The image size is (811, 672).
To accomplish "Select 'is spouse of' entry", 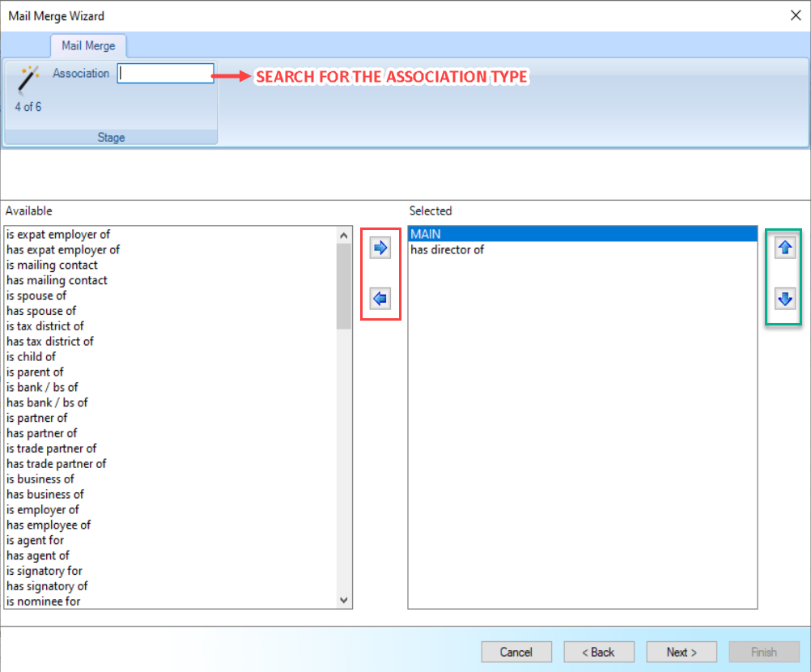I will coord(171,296).
